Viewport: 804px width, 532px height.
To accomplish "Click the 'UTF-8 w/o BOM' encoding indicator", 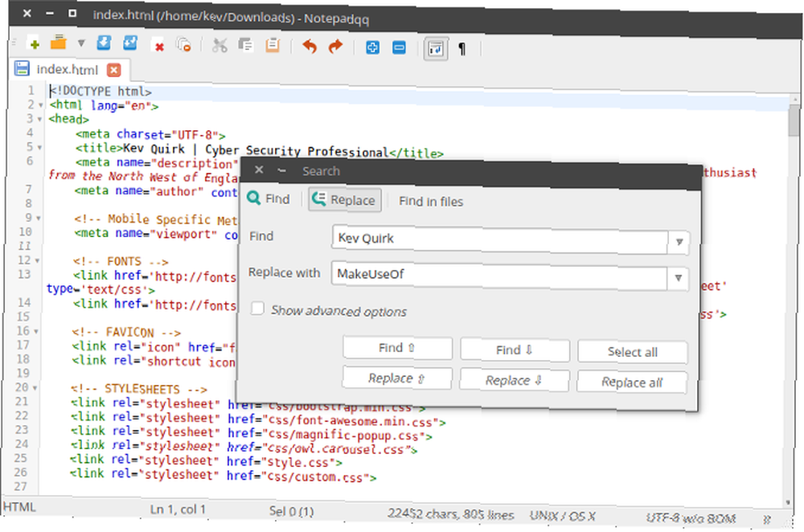I will [x=690, y=518].
